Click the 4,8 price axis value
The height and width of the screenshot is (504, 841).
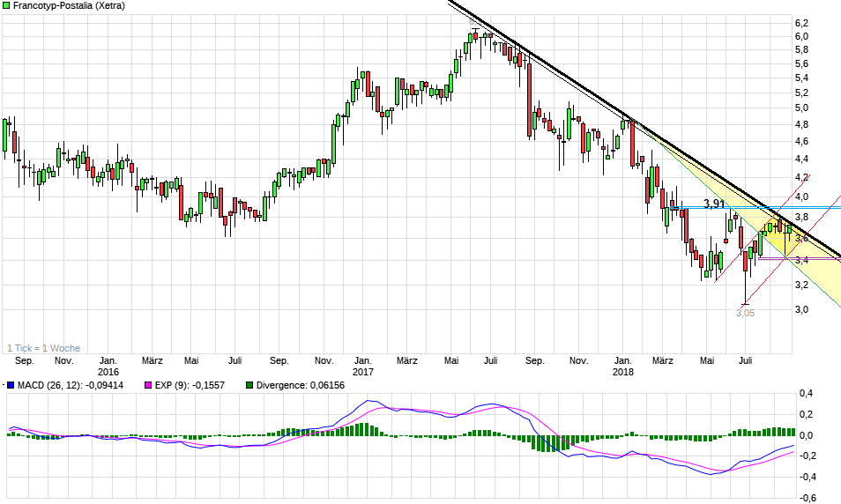801,124
